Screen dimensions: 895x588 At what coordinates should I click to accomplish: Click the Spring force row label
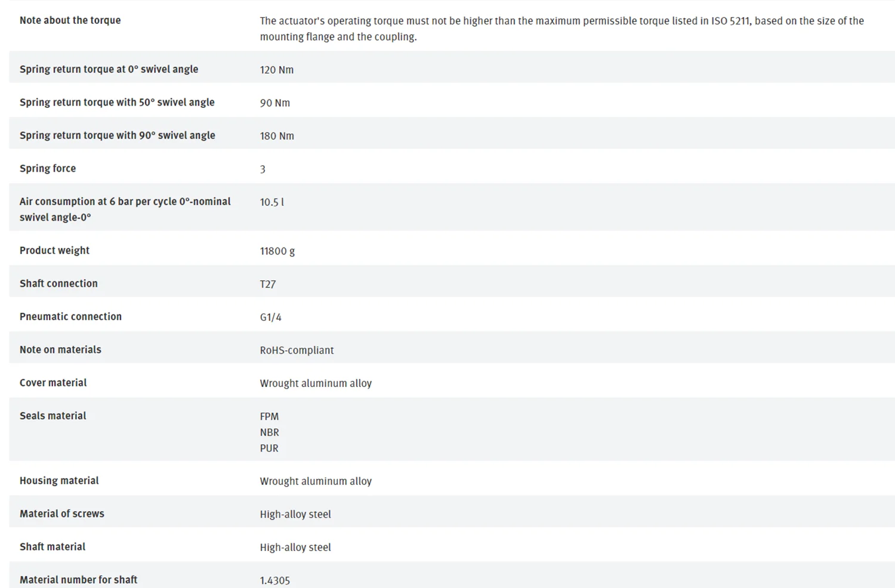coord(48,169)
